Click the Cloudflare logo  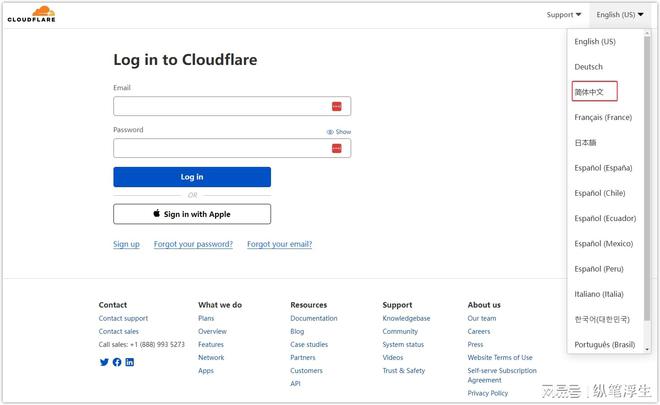pos(31,14)
